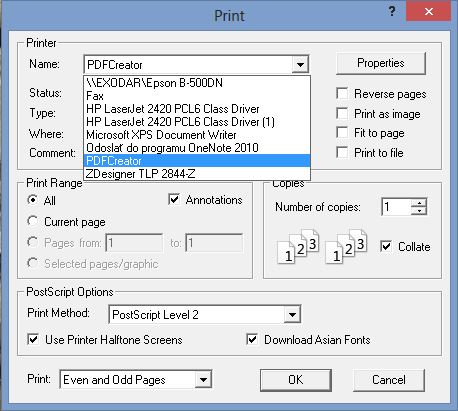Collapse the printer Name dropdown arrow

(x=300, y=64)
